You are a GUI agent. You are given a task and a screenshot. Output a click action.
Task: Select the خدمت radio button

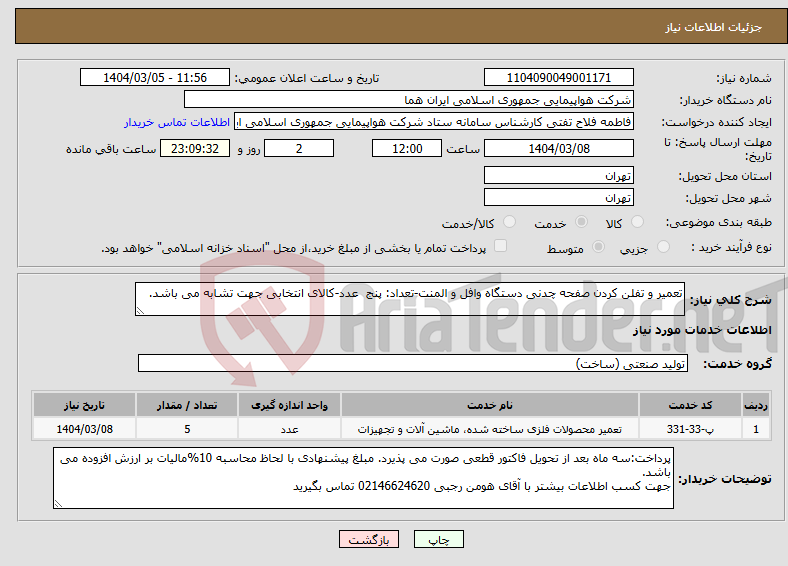(x=581, y=222)
